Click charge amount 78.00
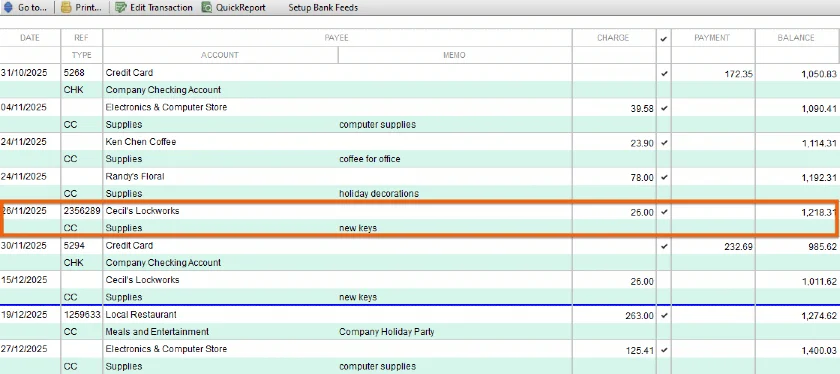Screen dimensions: 840x374 tap(642, 177)
